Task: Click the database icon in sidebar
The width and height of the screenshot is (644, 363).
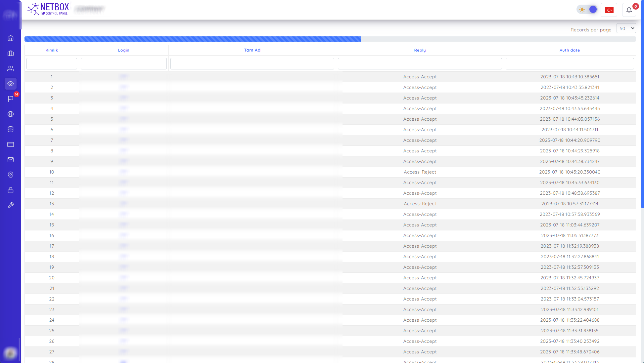Action: [x=11, y=129]
